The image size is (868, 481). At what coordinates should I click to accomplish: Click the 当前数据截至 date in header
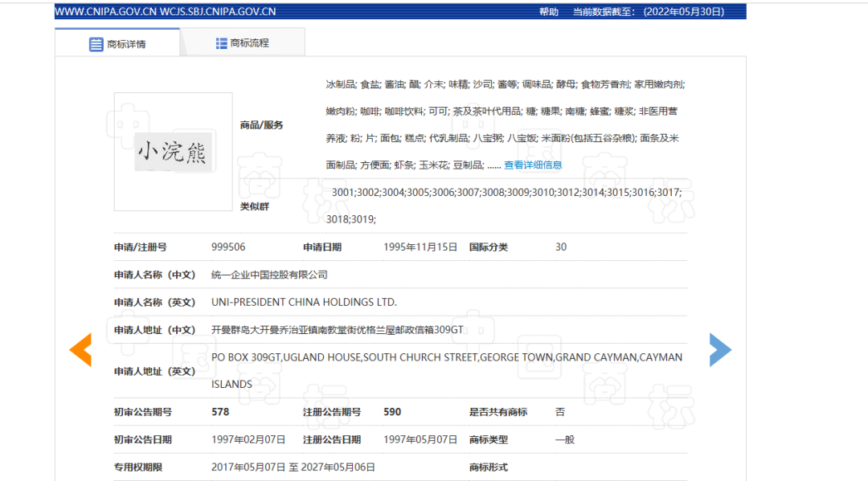click(x=649, y=11)
